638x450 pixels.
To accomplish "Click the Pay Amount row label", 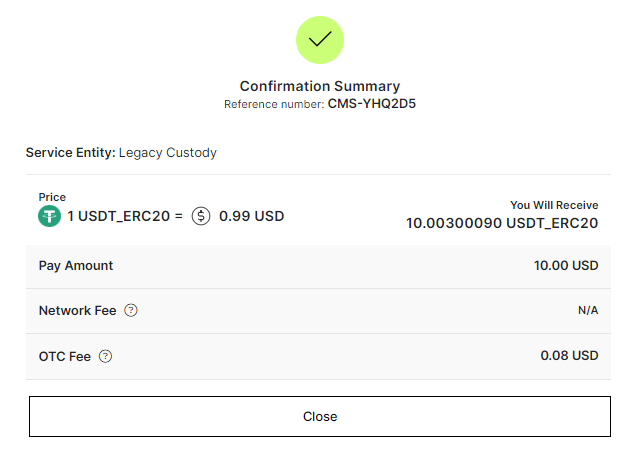I will (x=76, y=266).
